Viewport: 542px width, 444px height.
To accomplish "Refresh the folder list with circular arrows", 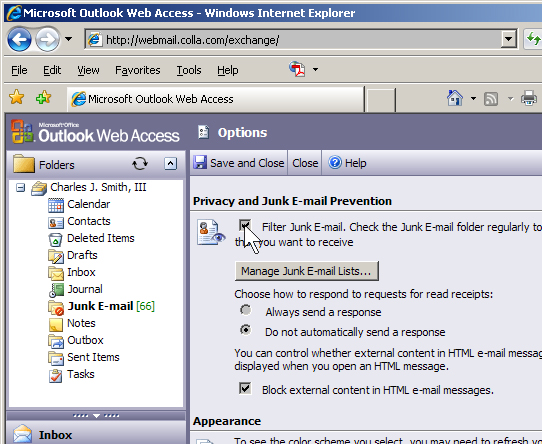I will click(140, 164).
